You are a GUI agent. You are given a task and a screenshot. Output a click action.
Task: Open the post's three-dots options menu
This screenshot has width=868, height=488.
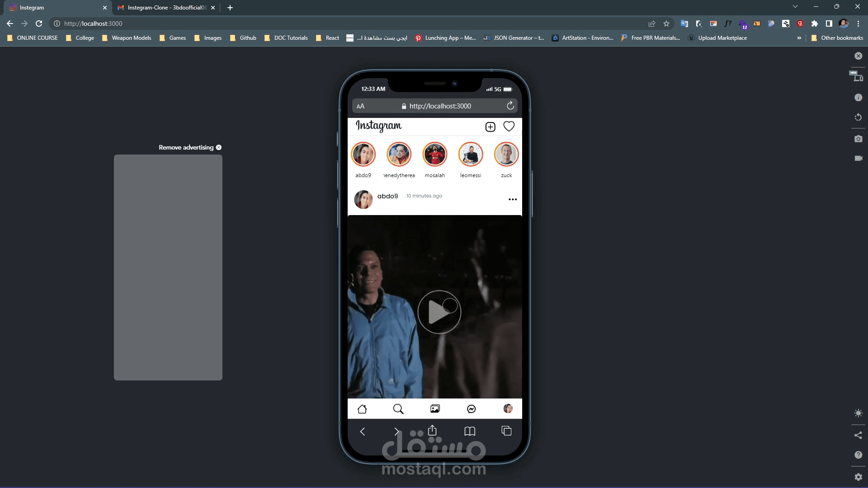pyautogui.click(x=513, y=199)
